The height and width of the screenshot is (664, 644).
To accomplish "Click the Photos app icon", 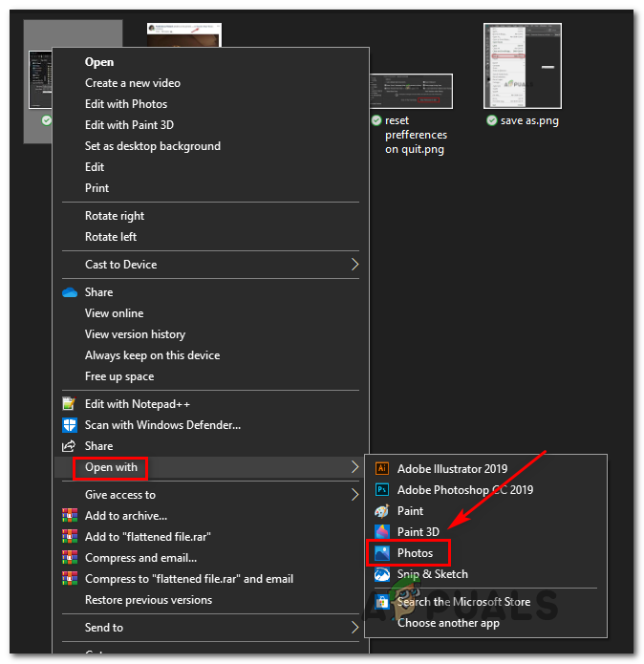I will pos(382,552).
